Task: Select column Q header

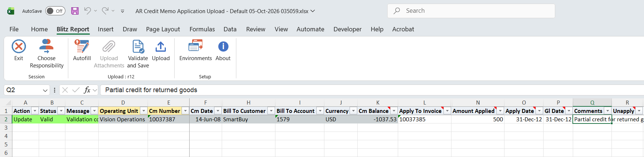Action: pyautogui.click(x=592, y=102)
